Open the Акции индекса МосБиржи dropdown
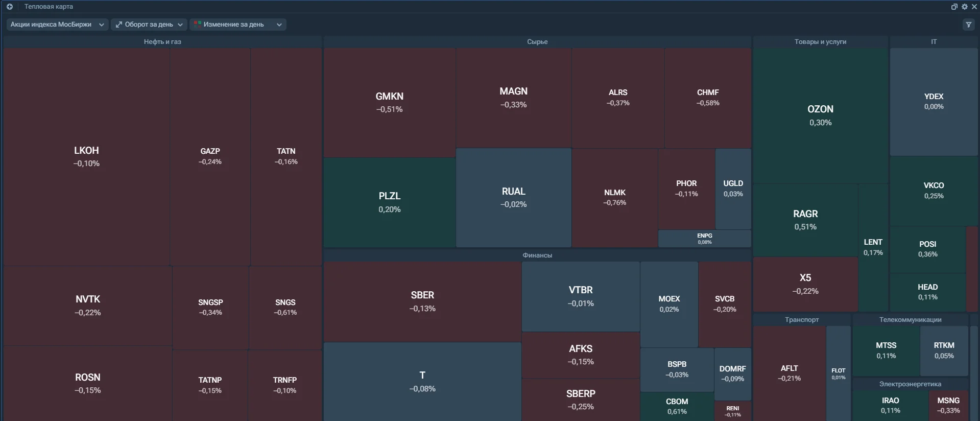This screenshot has width=980, height=421. (x=57, y=25)
